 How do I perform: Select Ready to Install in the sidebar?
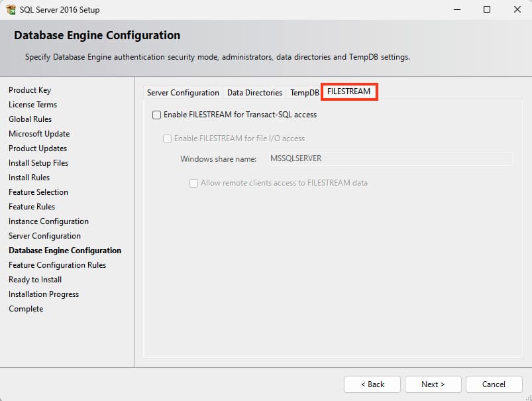click(35, 280)
